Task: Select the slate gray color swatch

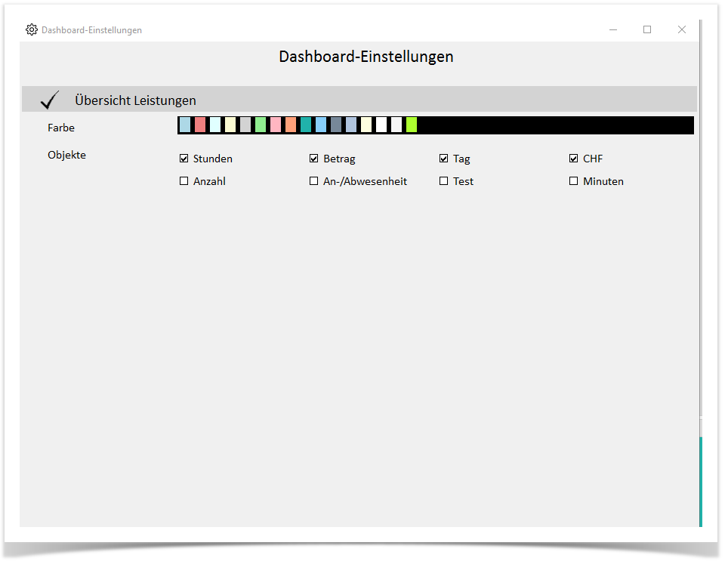Action: coord(335,125)
